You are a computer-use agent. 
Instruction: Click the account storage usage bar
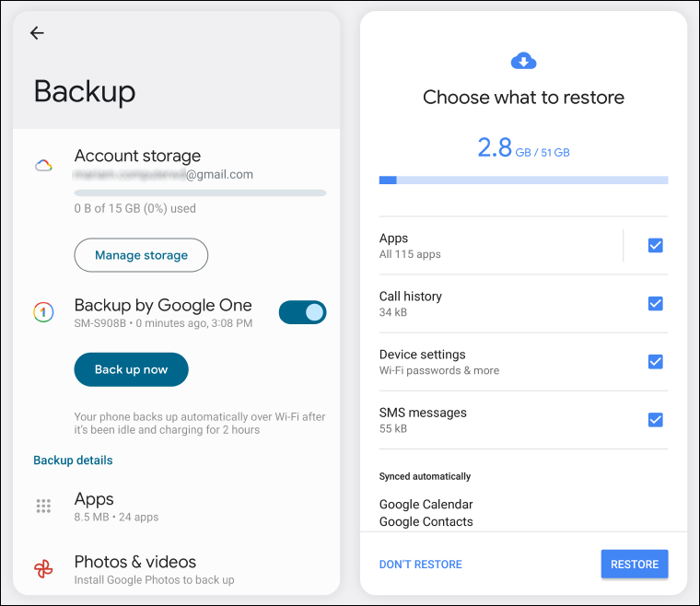click(x=200, y=192)
